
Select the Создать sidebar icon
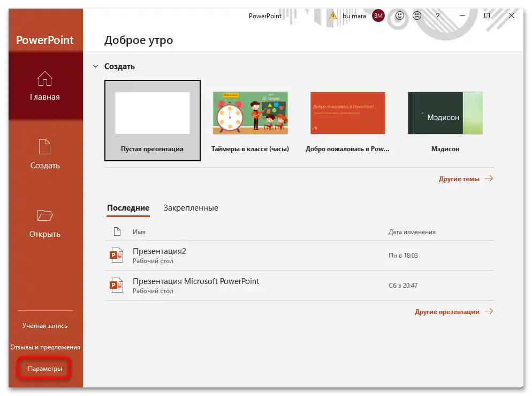45,155
